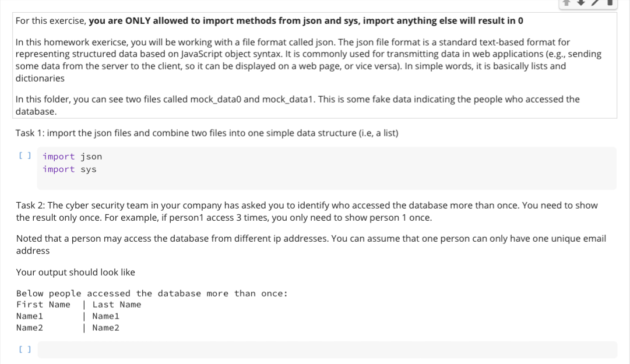Run the empty code cell at bottom

click(x=25, y=349)
